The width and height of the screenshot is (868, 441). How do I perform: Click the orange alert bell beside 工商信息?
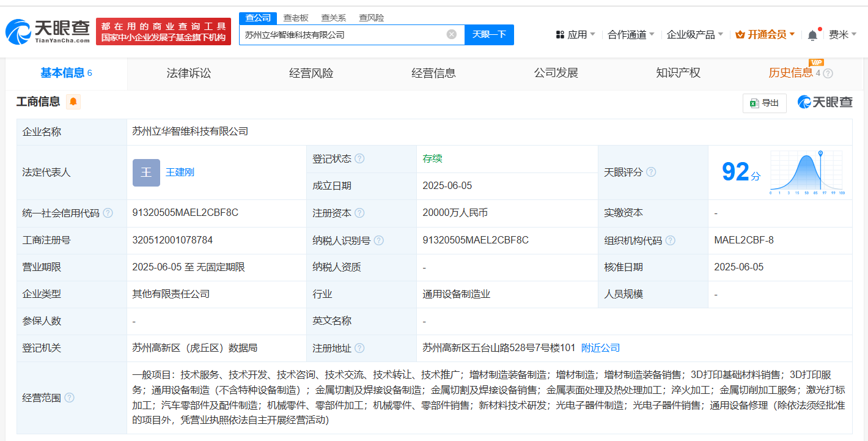73,102
